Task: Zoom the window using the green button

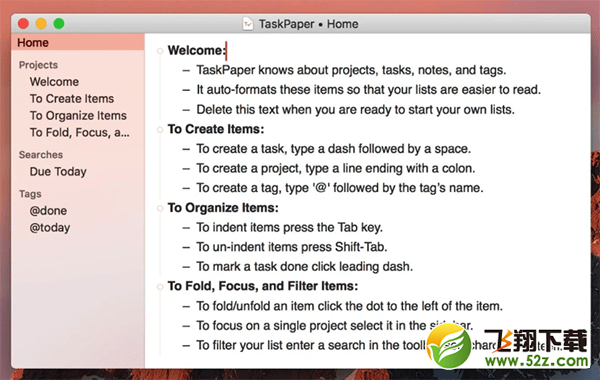Action: (59, 24)
